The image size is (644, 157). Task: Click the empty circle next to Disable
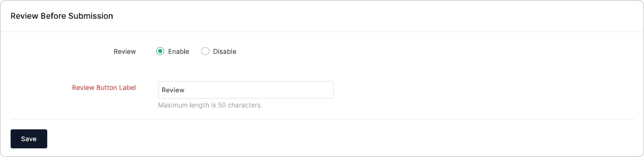205,51
